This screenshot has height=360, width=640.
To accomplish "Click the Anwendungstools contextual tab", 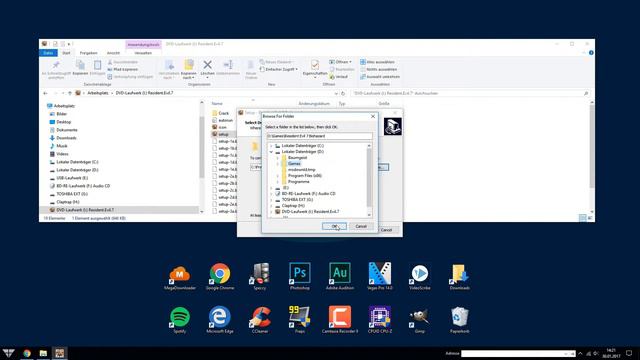I will 144,44.
